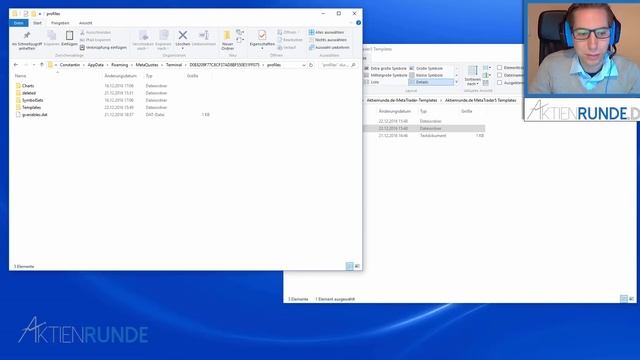Open the recent locations dropdown arrow
This screenshot has height=360, width=640.
click(34, 65)
